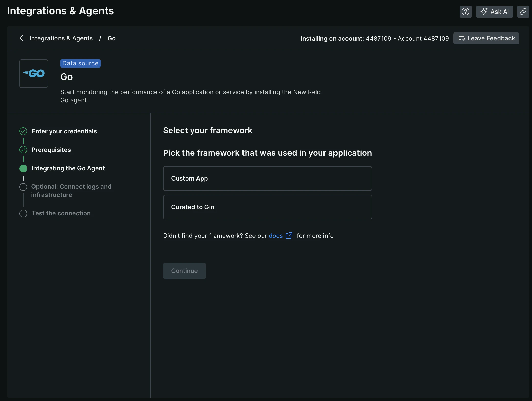
Task: Click the Go breadcrumb item
Action: coord(112,38)
